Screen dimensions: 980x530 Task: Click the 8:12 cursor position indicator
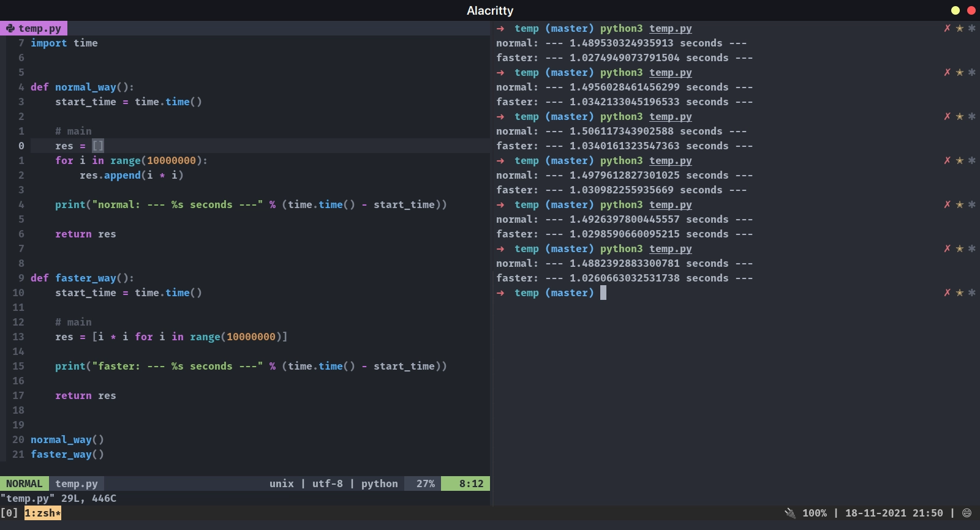(472, 483)
